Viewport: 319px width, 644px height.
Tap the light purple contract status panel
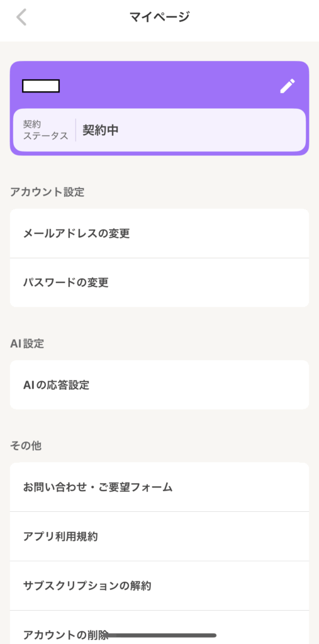coord(160,130)
